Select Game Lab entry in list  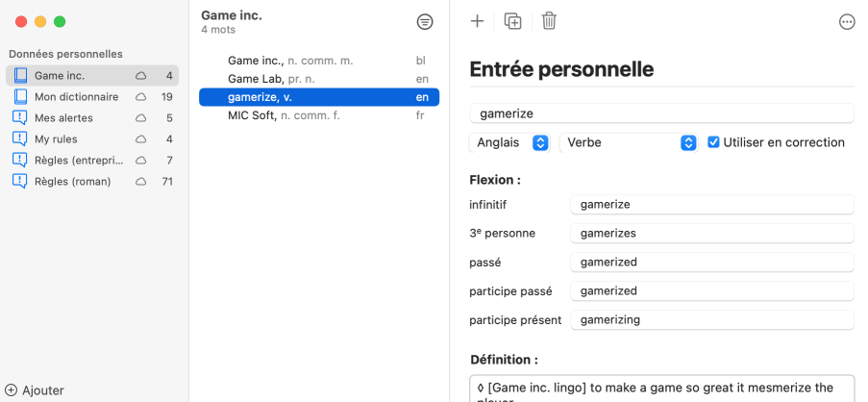pyautogui.click(x=319, y=79)
